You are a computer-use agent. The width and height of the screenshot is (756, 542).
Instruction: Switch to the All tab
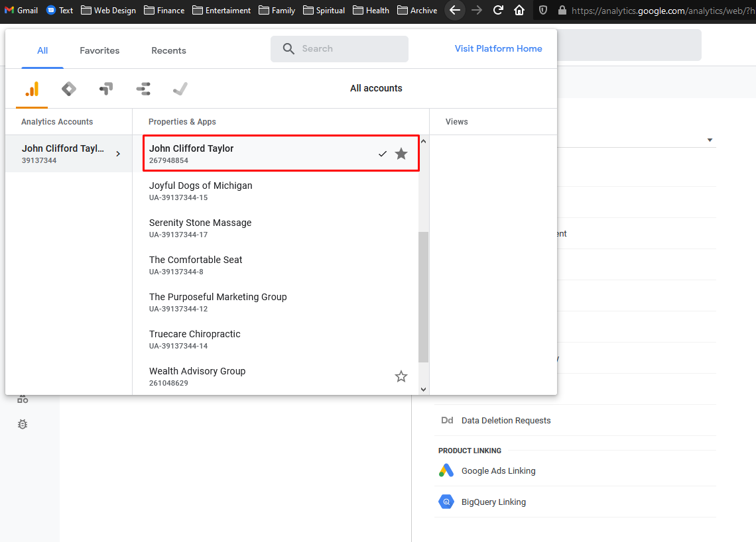click(42, 50)
